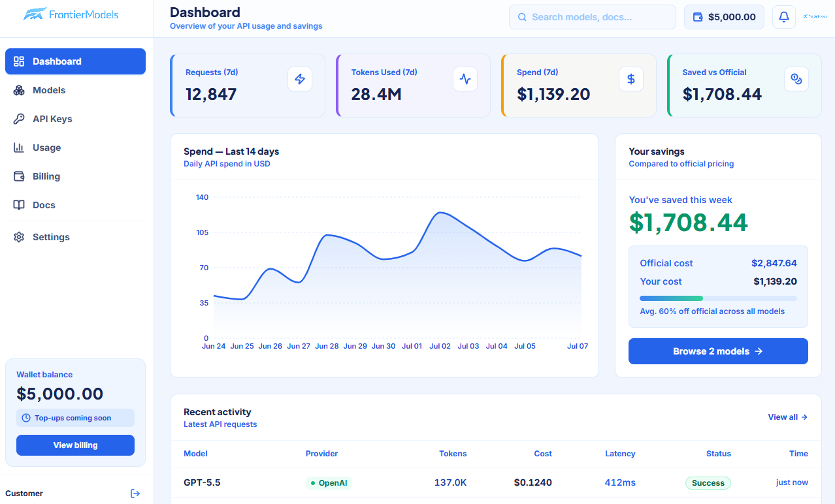Click the profile avatar in header
This screenshot has width=835, height=504.
click(815, 16)
